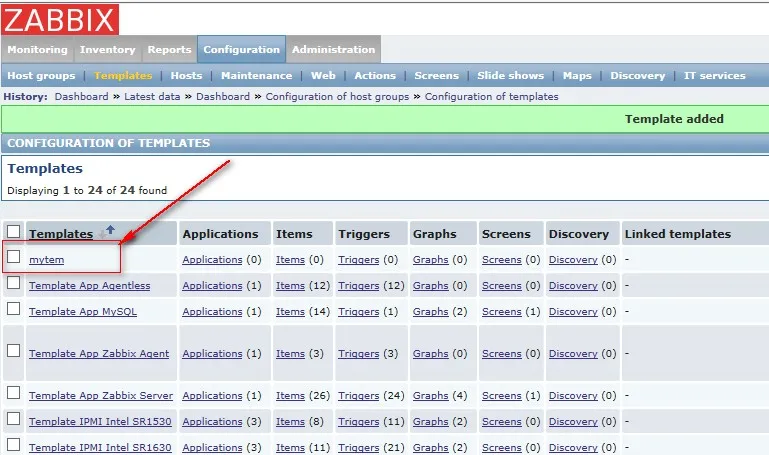Open Applications (3) link for Template IPMI Intel SR1530
The height and width of the screenshot is (455, 769).
point(212,422)
